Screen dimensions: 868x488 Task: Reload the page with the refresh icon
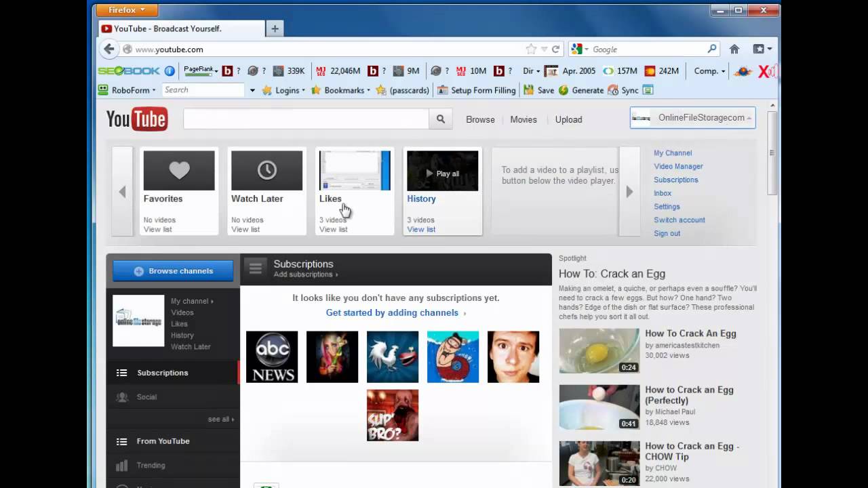click(555, 49)
